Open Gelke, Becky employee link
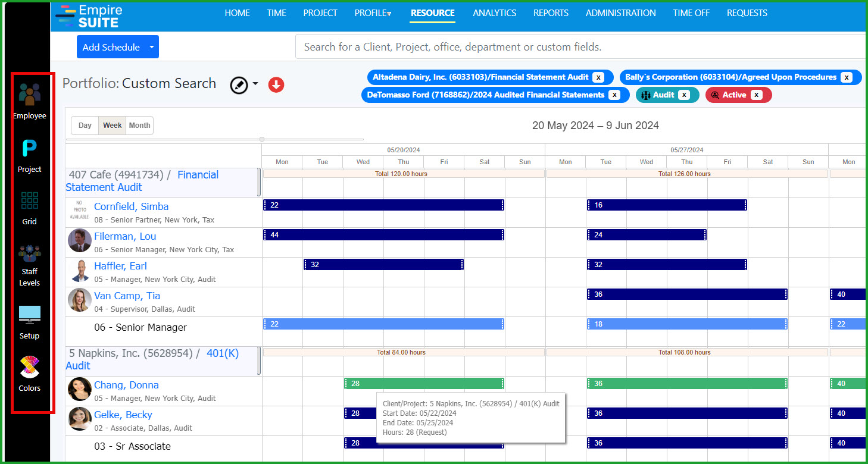This screenshot has width=868, height=464. click(123, 415)
